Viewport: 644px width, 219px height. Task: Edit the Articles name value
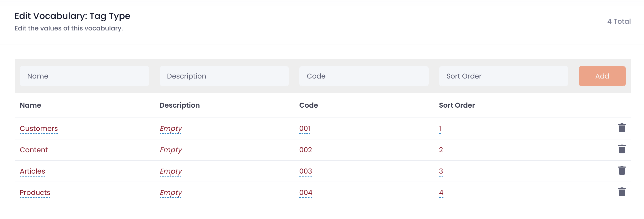pos(32,171)
